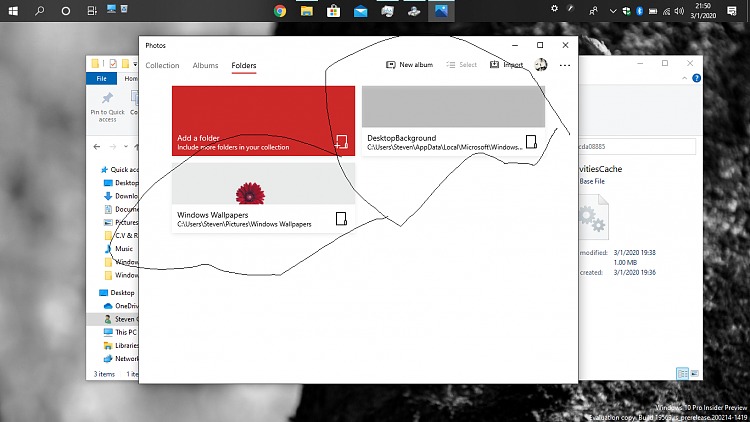Viewport: 750px width, 422px height.
Task: Click the Bluetooth tray icon
Action: (640, 11)
